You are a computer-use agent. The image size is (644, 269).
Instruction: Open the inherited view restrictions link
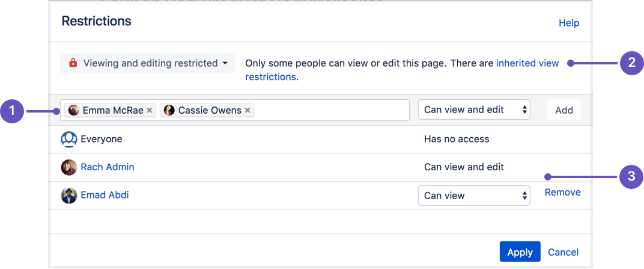point(527,63)
